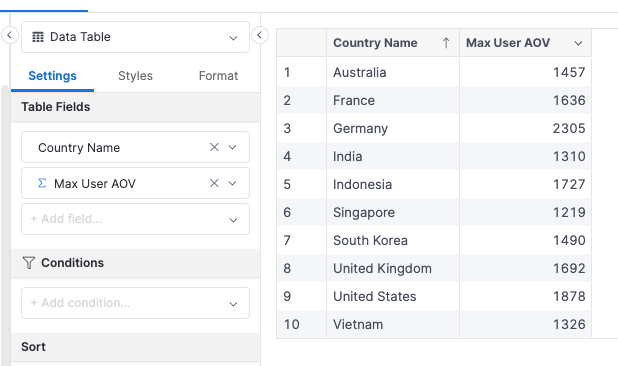Click the value 1878 for United States
Image resolution: width=618 pixels, height=366 pixels.
pos(569,296)
